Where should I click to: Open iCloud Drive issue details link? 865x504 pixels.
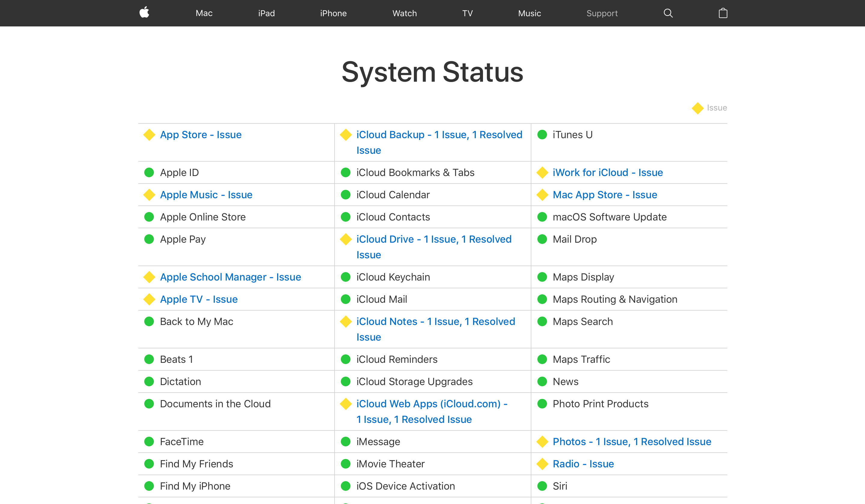pyautogui.click(x=433, y=239)
